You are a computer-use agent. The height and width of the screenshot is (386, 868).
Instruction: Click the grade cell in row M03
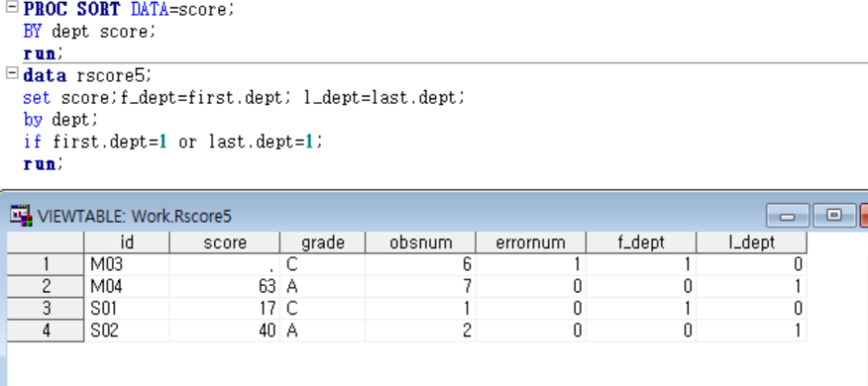323,264
